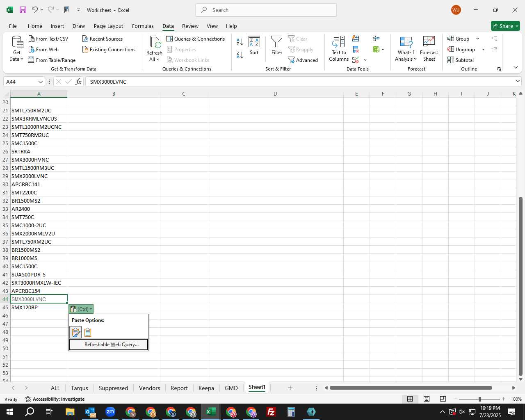
Task: Click the Data Model cube icon
Action: (376, 49)
